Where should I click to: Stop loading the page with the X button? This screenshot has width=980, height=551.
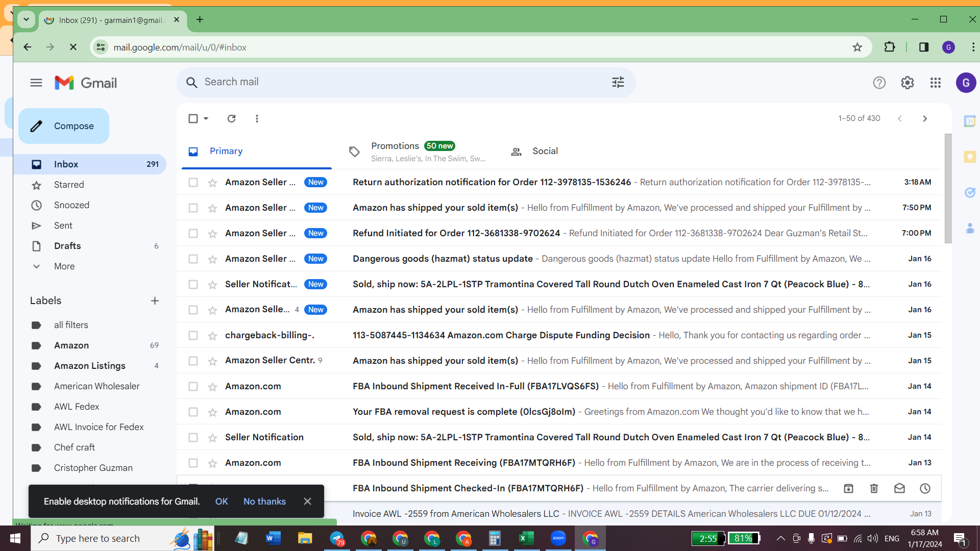(x=73, y=47)
